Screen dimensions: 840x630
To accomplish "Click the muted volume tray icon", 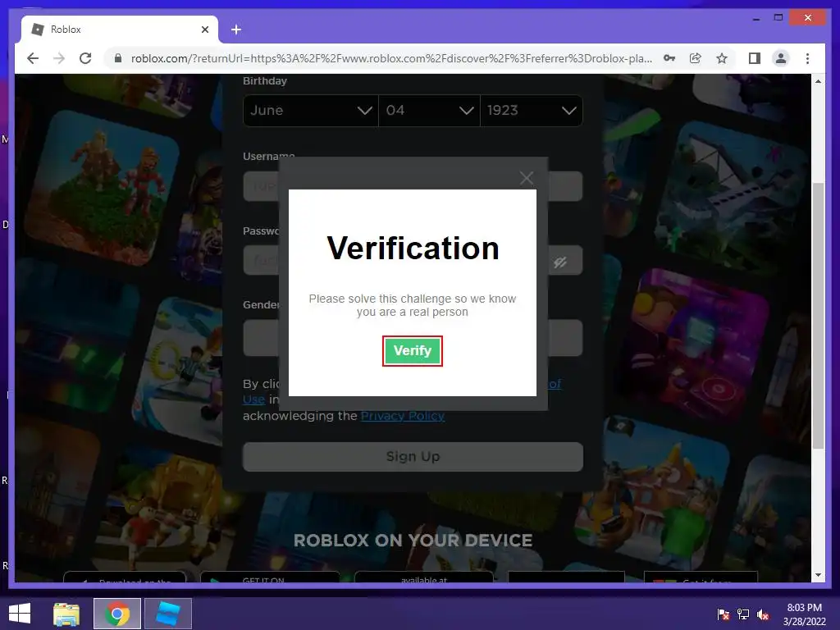I will pyautogui.click(x=763, y=614).
